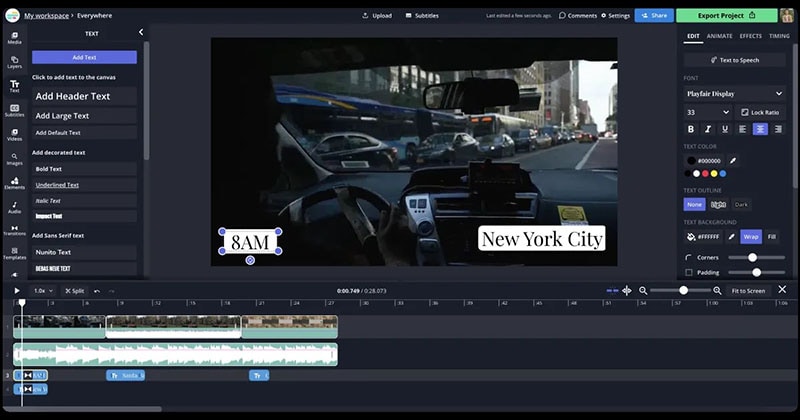The height and width of the screenshot is (420, 800).
Task: Click the timeline zoom-in magnifier
Action: click(x=717, y=290)
